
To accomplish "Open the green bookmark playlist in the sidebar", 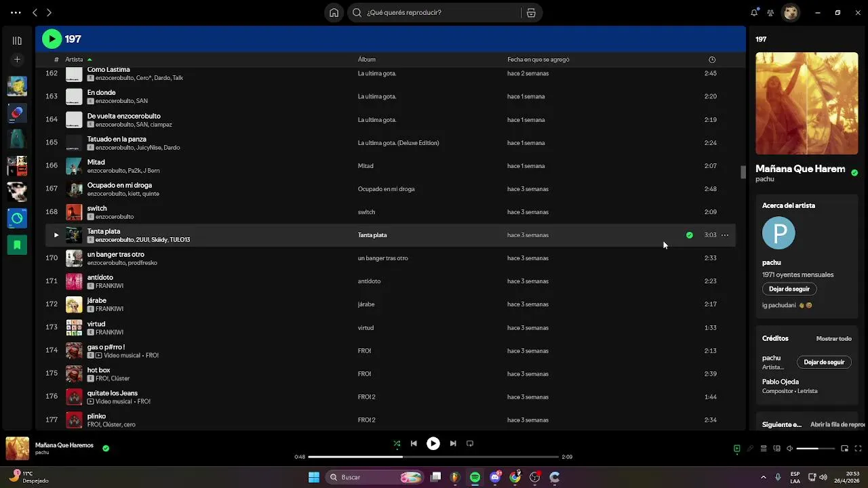I will pos(17,245).
